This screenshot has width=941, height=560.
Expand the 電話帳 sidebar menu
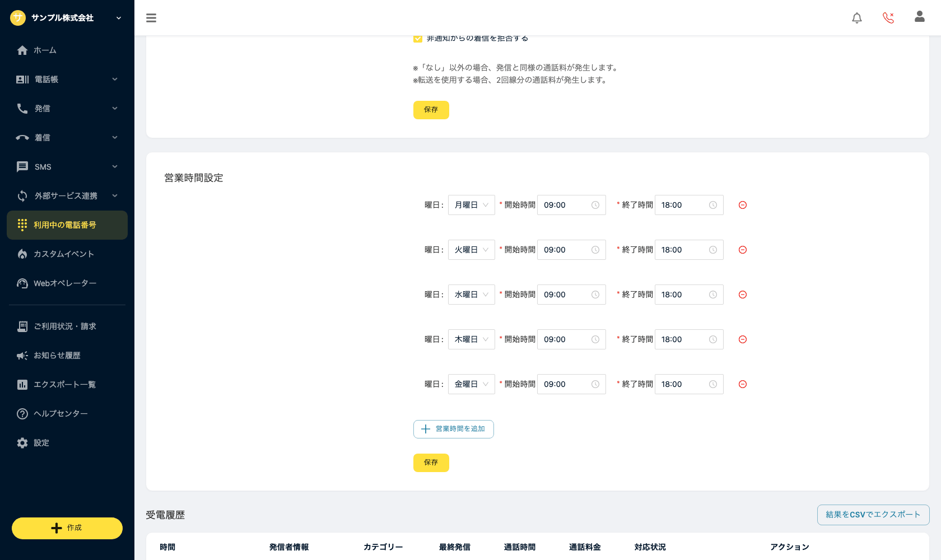click(67, 80)
